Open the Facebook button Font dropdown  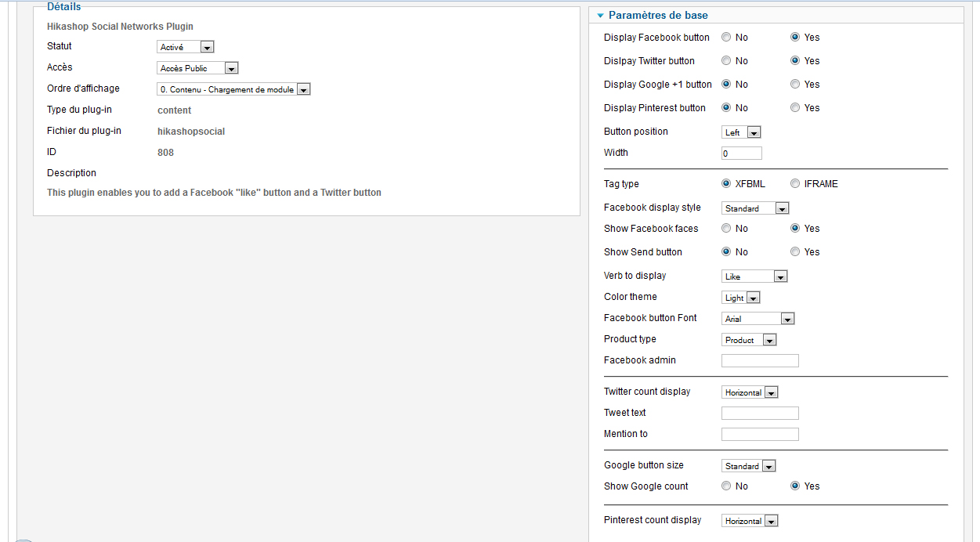point(758,319)
